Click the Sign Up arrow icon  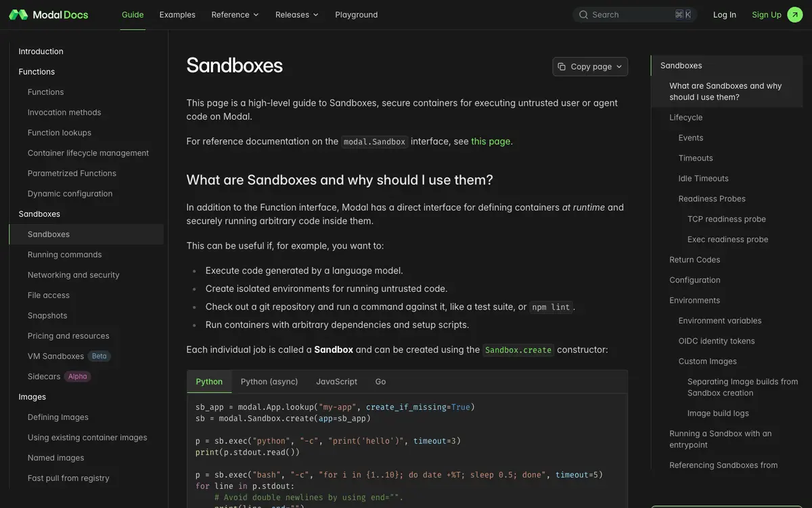(795, 14)
